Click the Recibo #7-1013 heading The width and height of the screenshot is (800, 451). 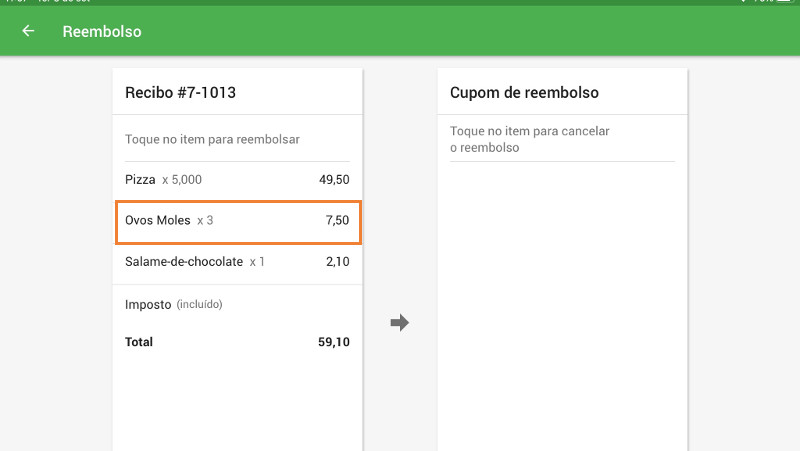tap(181, 92)
